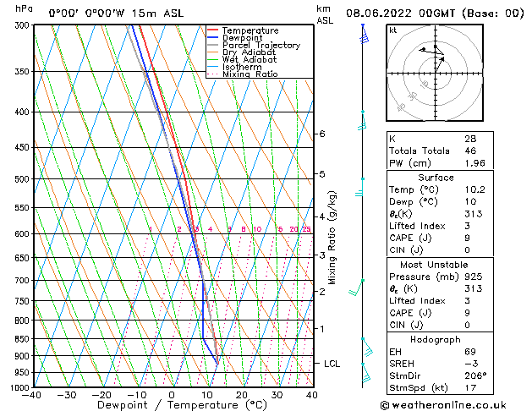The width and height of the screenshot is (532, 411).
Task: Click the 'Surface' section header
Action: (x=436, y=178)
